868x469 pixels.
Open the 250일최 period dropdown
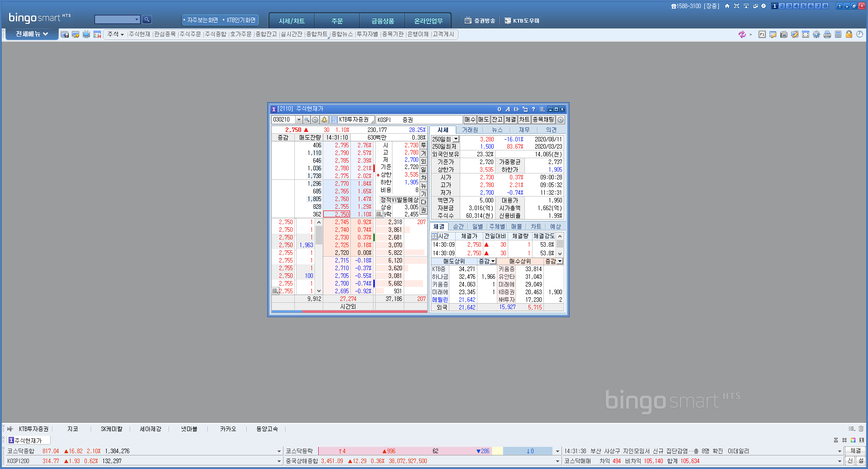[x=456, y=139]
